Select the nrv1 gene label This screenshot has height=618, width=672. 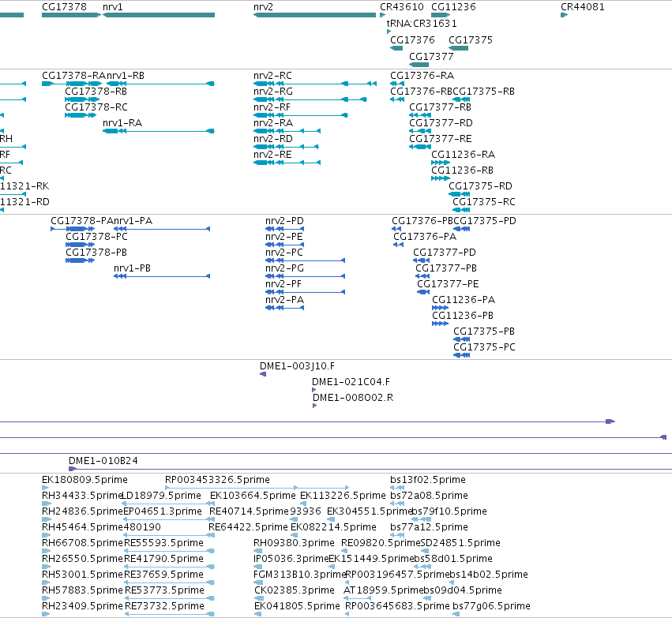113,7
